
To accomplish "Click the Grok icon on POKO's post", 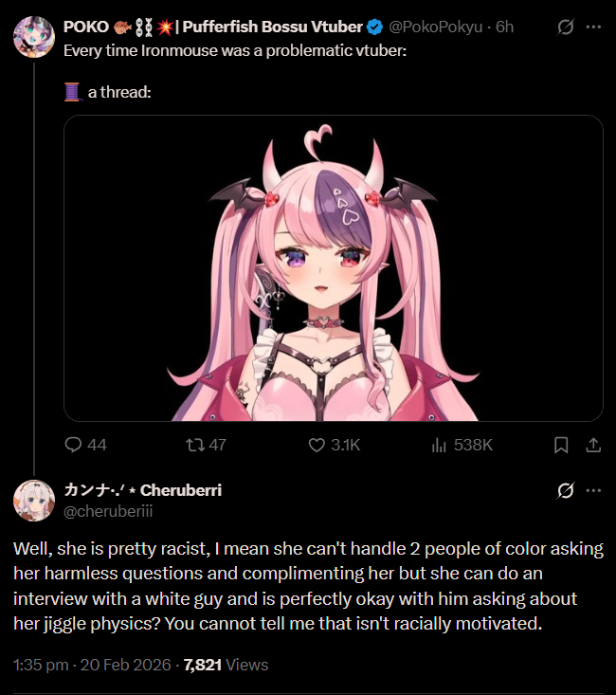I will [566, 27].
